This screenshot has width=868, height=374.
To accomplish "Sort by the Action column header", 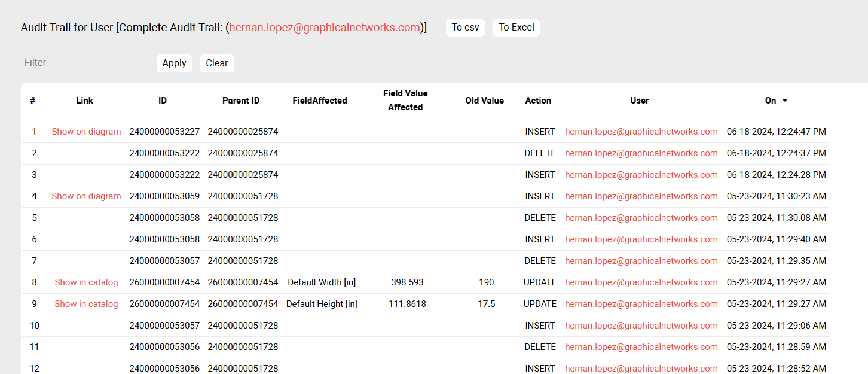I will (x=538, y=101).
